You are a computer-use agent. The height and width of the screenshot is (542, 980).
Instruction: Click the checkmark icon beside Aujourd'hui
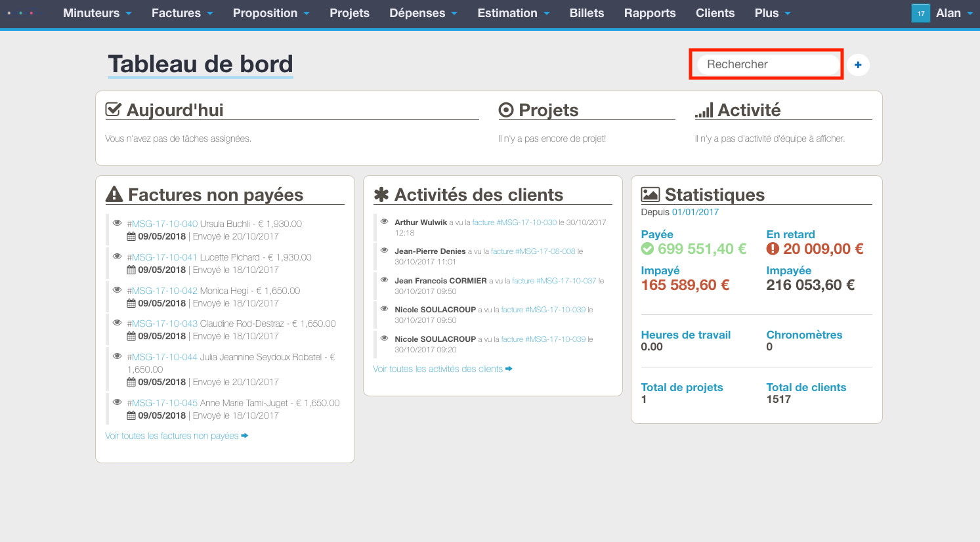114,110
